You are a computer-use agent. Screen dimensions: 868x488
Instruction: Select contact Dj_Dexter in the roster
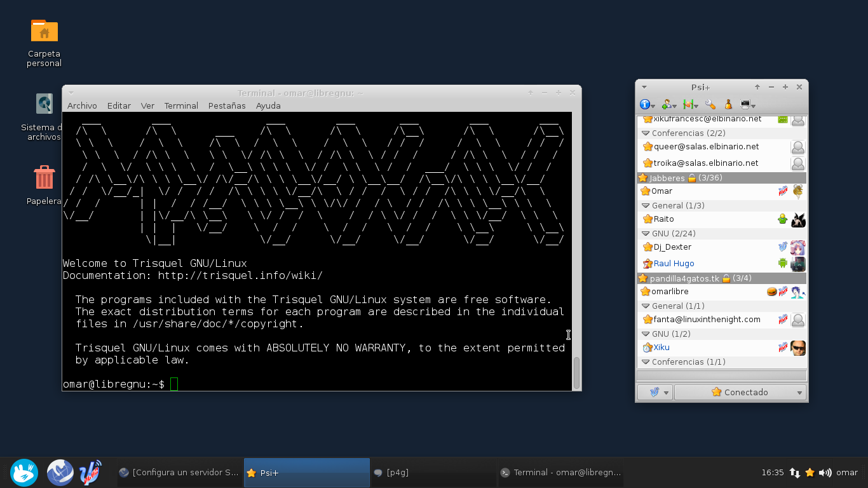722,247
